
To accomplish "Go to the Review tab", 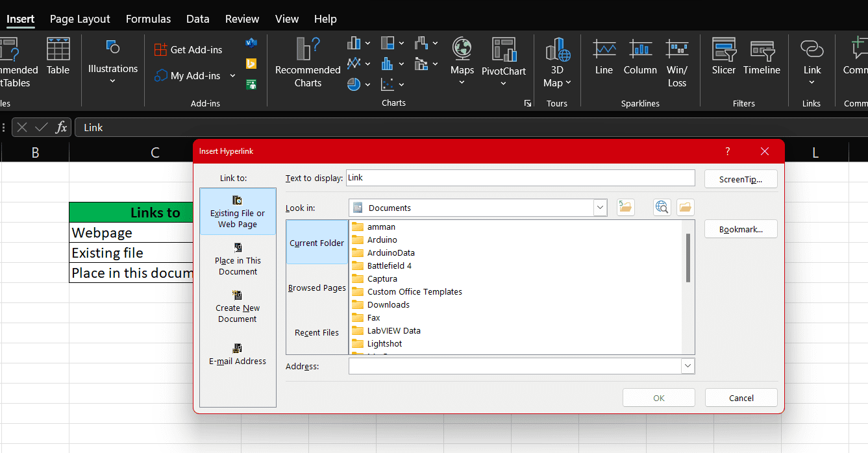I will pyautogui.click(x=242, y=19).
